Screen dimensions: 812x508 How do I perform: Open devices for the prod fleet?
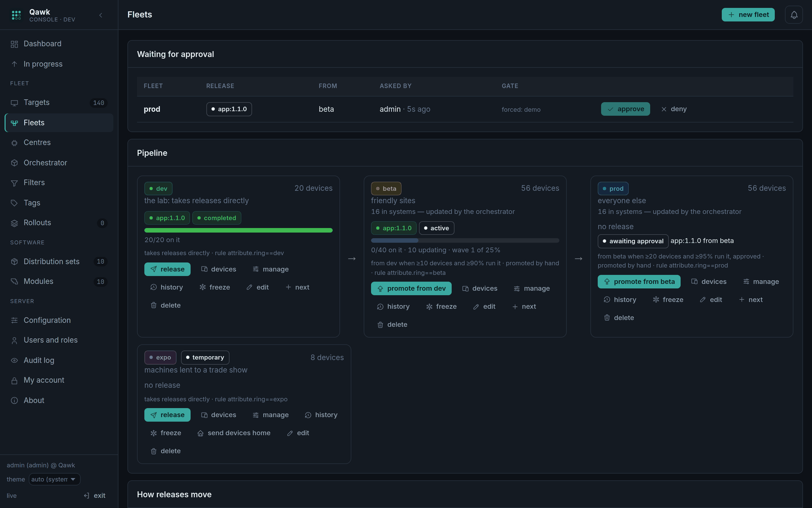(x=709, y=281)
